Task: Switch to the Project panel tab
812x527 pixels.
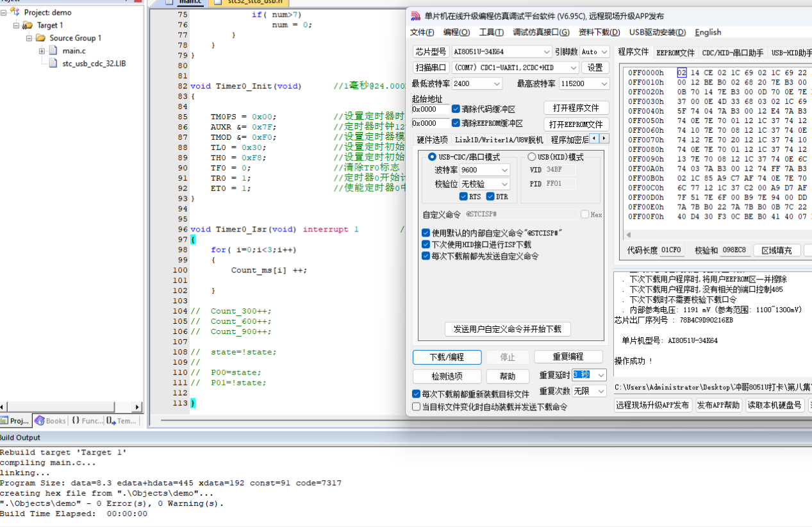Action: [x=15, y=421]
